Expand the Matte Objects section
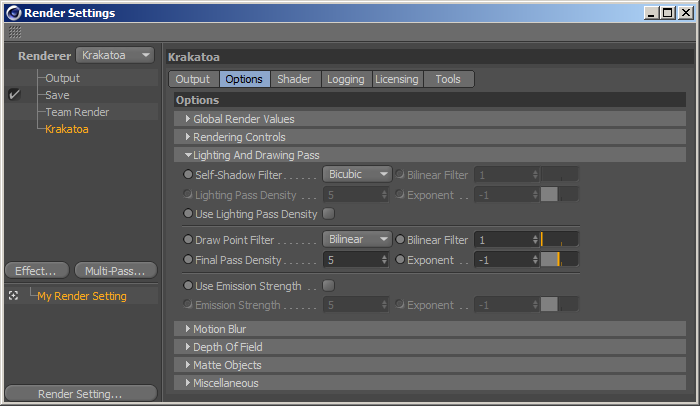Screen dimensions: 700x406 (x=429, y=365)
